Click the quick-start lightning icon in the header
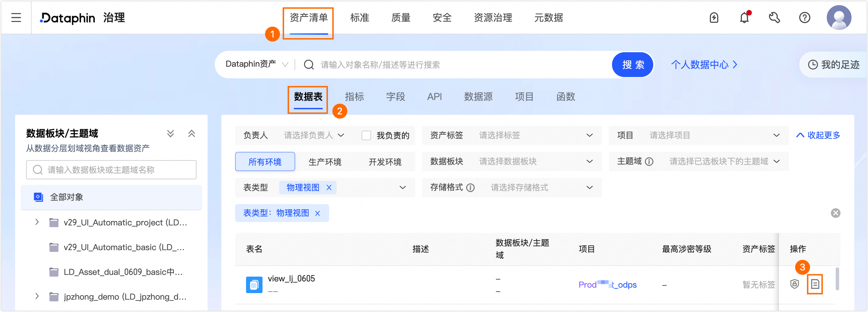The height and width of the screenshot is (312, 868). click(x=714, y=18)
